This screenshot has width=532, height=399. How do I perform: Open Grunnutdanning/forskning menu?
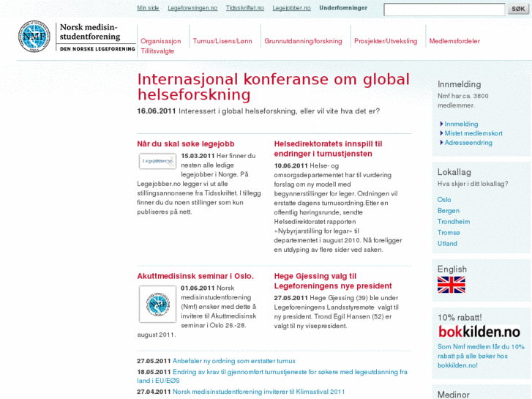(x=304, y=41)
